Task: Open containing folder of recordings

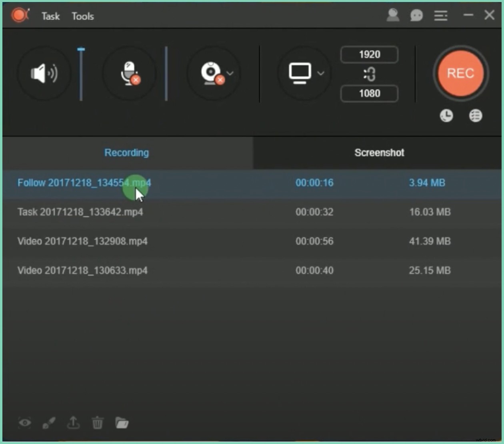Action: click(x=122, y=422)
